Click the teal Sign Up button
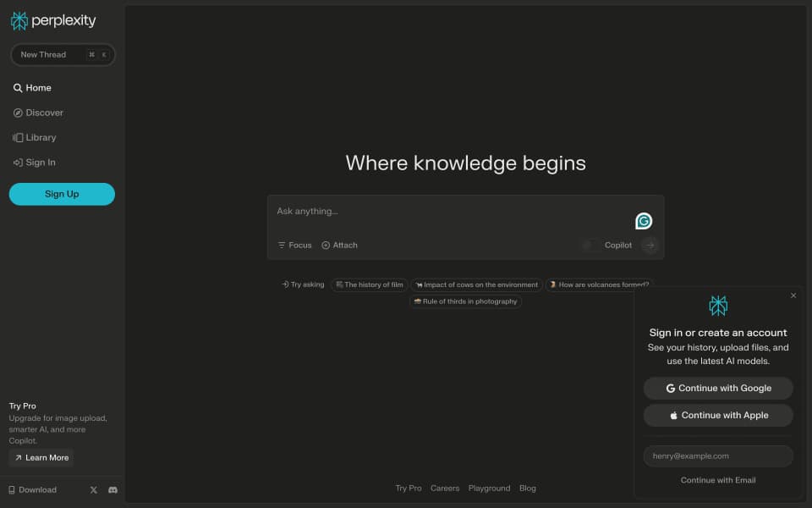The image size is (812, 508). (x=62, y=194)
